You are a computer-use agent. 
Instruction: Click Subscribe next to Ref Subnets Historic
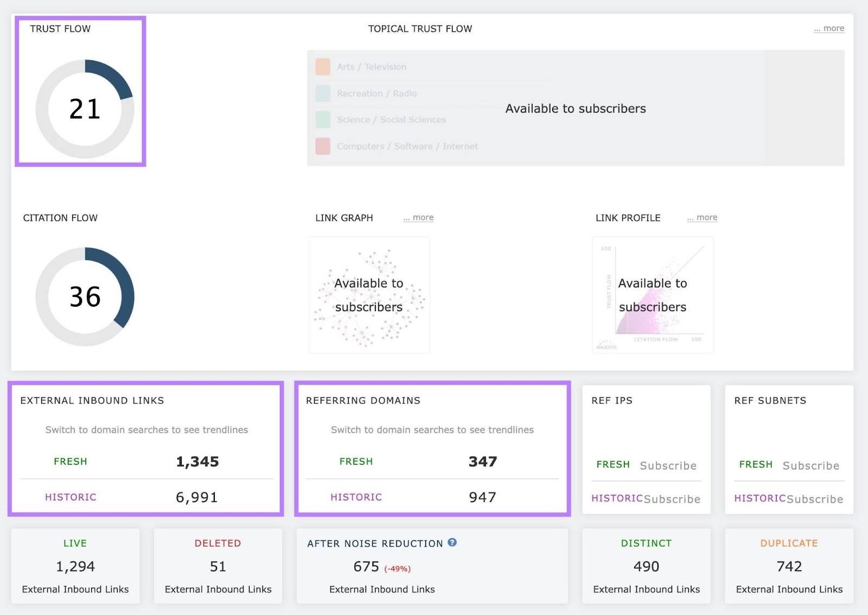point(815,499)
